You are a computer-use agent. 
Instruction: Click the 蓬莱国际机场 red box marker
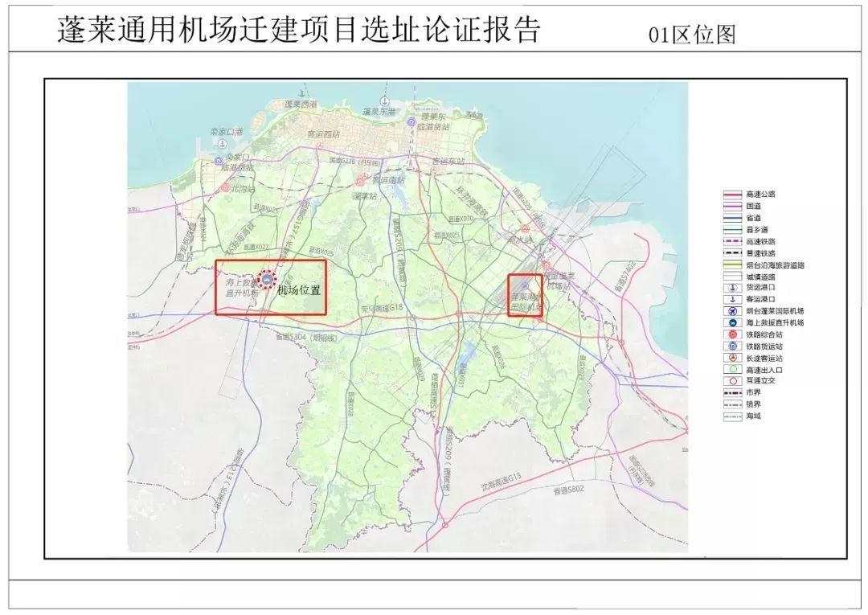(x=525, y=295)
